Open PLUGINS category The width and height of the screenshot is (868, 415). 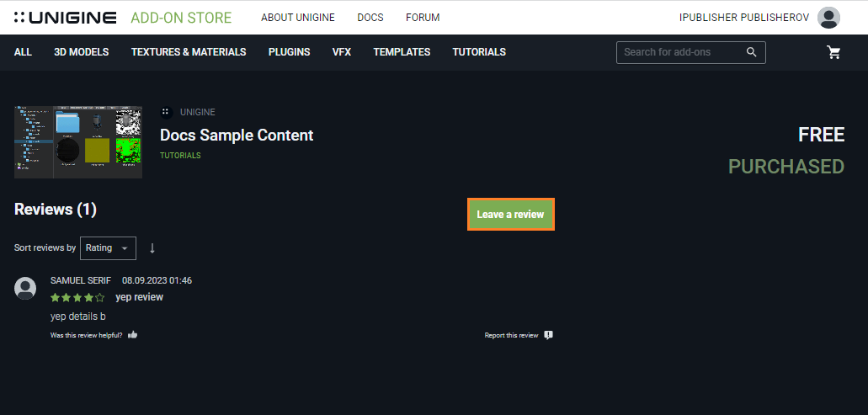click(289, 52)
